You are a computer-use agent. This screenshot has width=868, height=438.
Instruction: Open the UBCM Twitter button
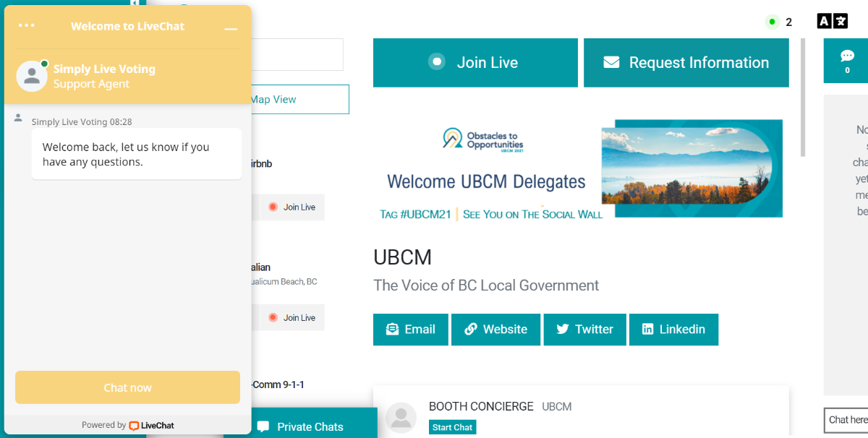click(x=584, y=330)
